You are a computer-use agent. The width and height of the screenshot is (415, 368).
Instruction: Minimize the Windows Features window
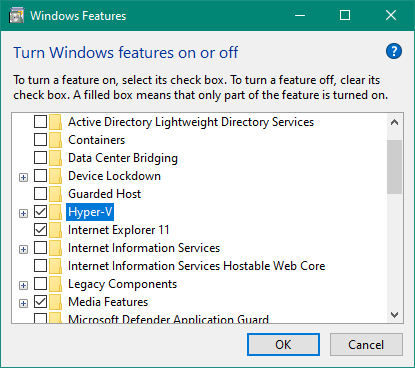pyautogui.click(x=300, y=16)
